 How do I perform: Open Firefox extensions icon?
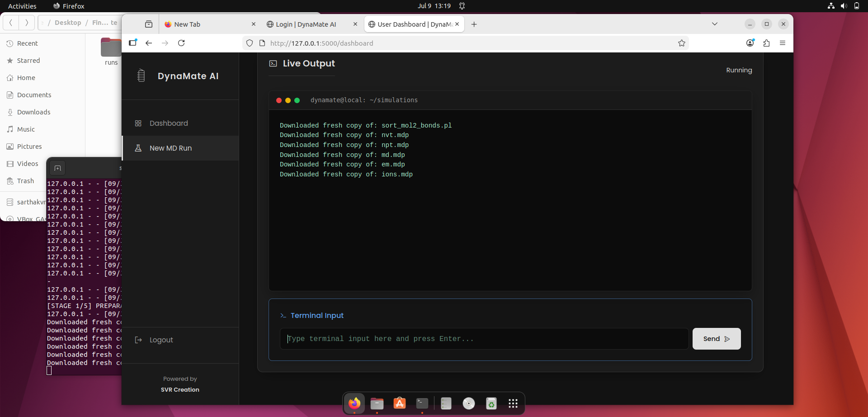pos(766,43)
